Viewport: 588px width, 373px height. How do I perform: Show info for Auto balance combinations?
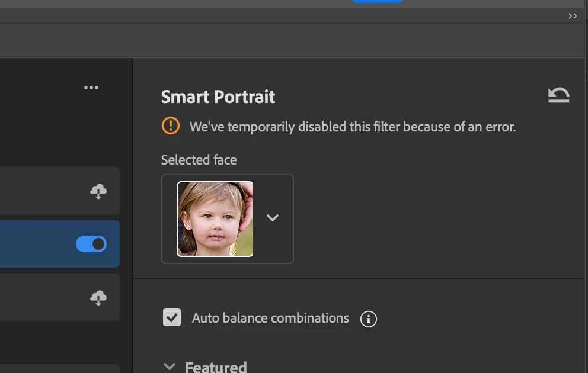point(369,319)
